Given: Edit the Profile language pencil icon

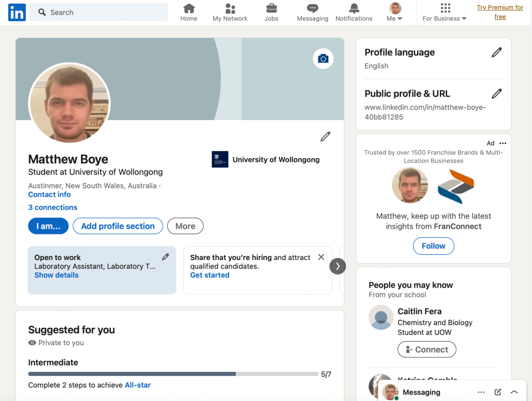Looking at the screenshot, I should click(x=497, y=53).
